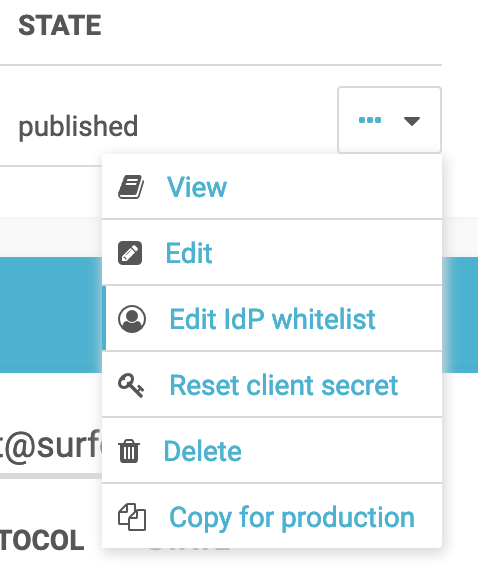This screenshot has width=478, height=574.
Task: Click the key icon for client secret
Action: [131, 385]
